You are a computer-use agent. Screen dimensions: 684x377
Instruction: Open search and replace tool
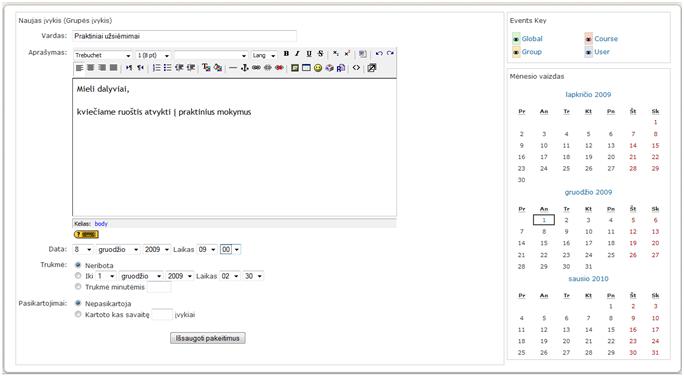coord(341,68)
